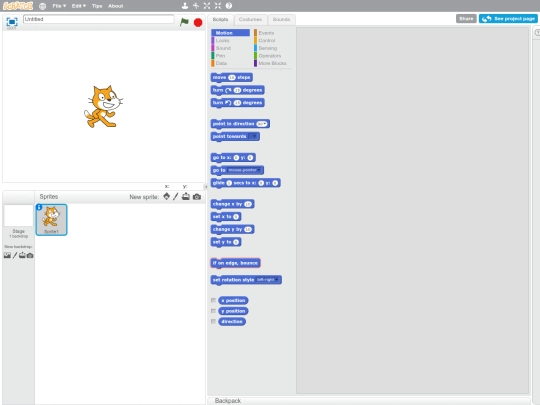This screenshot has height=405, width=540.
Task: Select Sprite1 thumbnail in sprite list
Action: pos(51,220)
